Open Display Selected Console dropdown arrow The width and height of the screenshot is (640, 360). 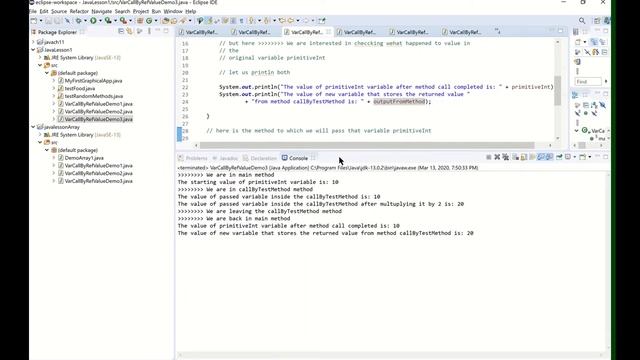click(x=575, y=157)
